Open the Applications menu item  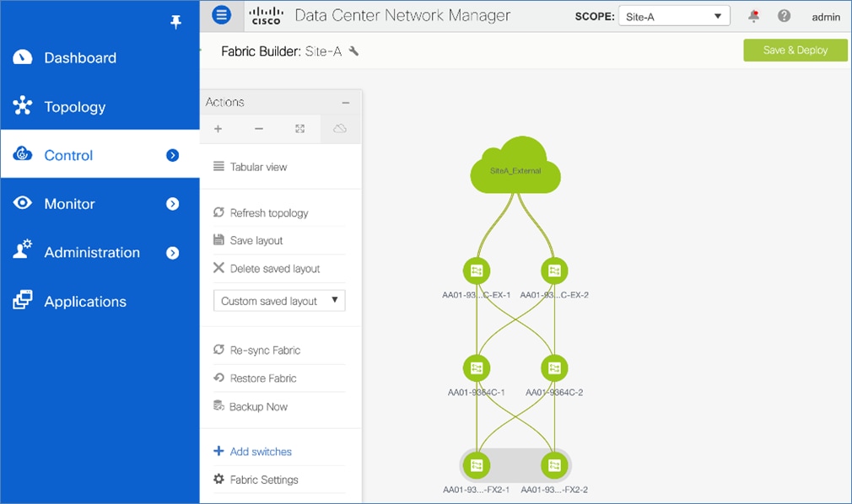pos(100,302)
